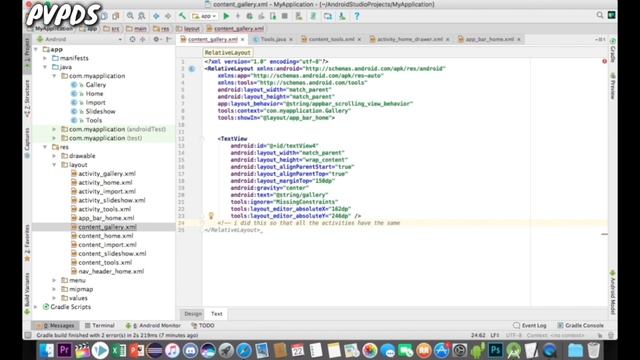Switch to the Design view tab
The width and height of the screenshot is (640, 360).
click(x=193, y=314)
